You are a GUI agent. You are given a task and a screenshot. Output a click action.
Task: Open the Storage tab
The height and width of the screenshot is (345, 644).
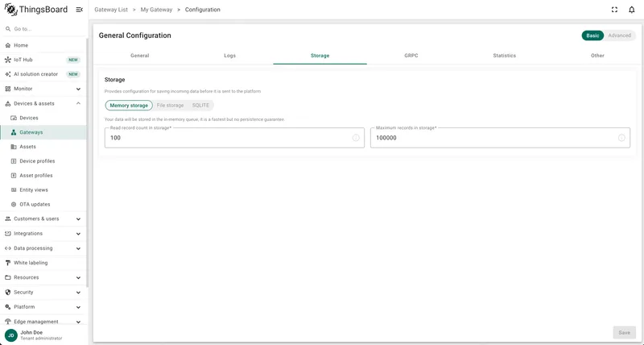coord(320,56)
